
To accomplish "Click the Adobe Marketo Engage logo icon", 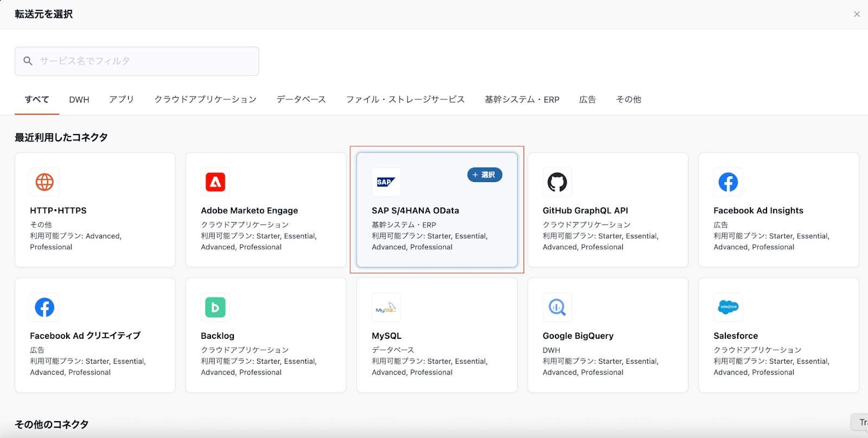I will 215,182.
